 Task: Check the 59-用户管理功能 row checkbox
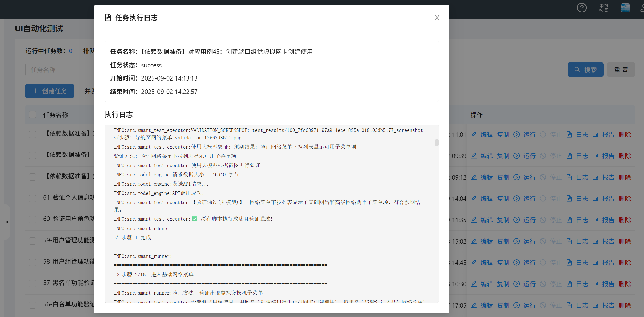click(33, 241)
